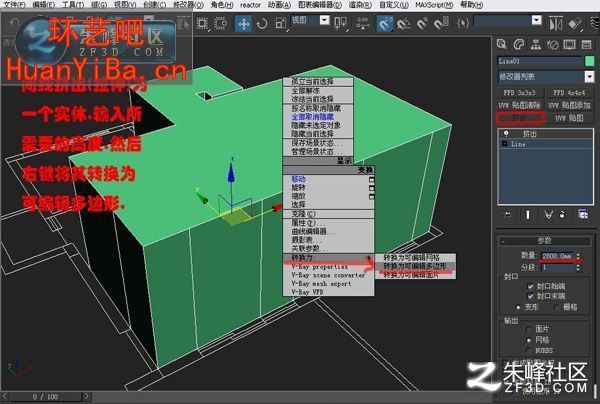Open the Layer Manager icon
600x404 pixels.
pyautogui.click(x=595, y=24)
